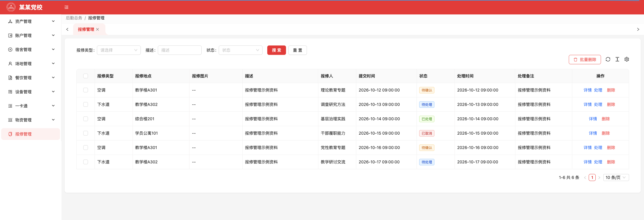Open 处理 for 2026-10-13 row
The image size is (644, 220).
point(598,104)
